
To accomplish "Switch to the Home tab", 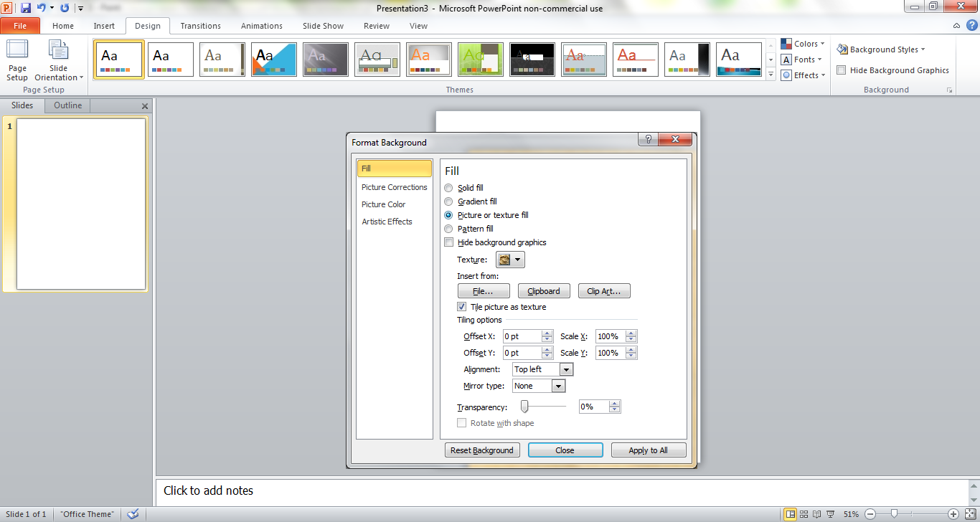I will [63, 26].
